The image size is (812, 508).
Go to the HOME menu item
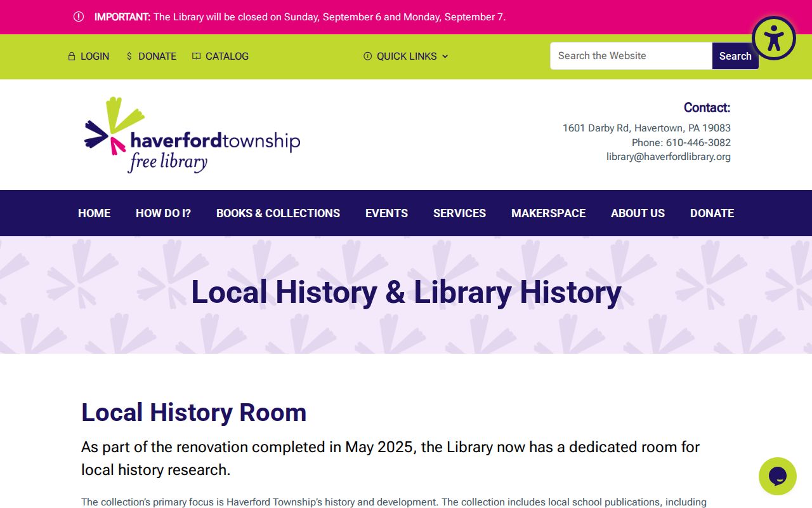pyautogui.click(x=94, y=213)
